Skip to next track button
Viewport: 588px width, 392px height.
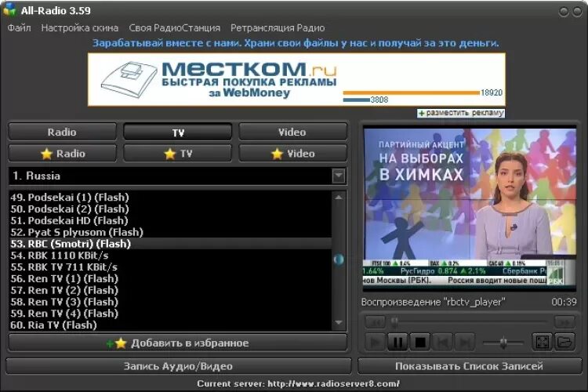[x=465, y=342]
